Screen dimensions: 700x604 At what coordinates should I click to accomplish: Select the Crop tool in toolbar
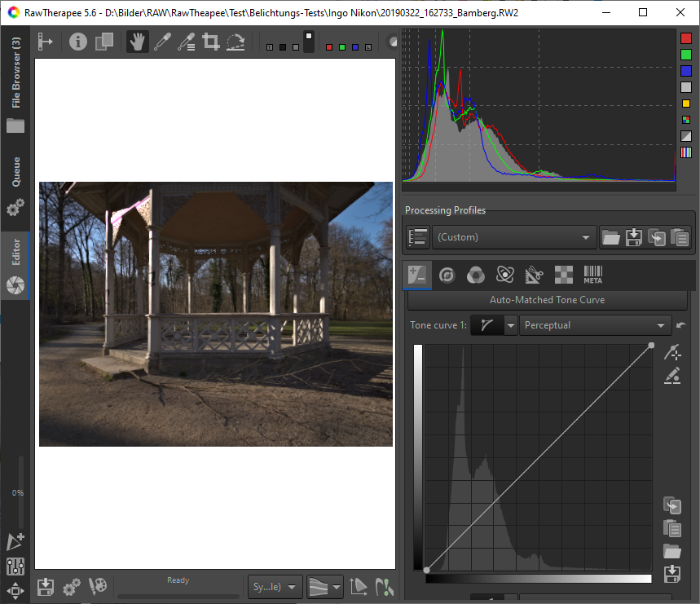pyautogui.click(x=211, y=42)
